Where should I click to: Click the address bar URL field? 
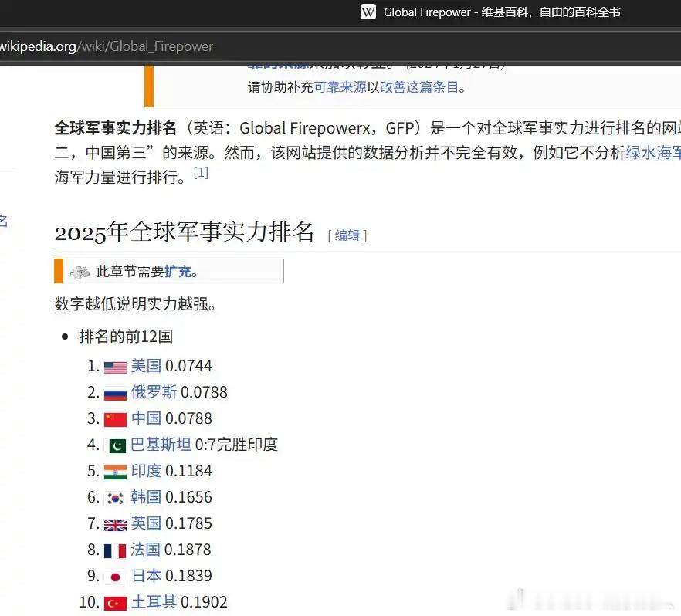340,46
